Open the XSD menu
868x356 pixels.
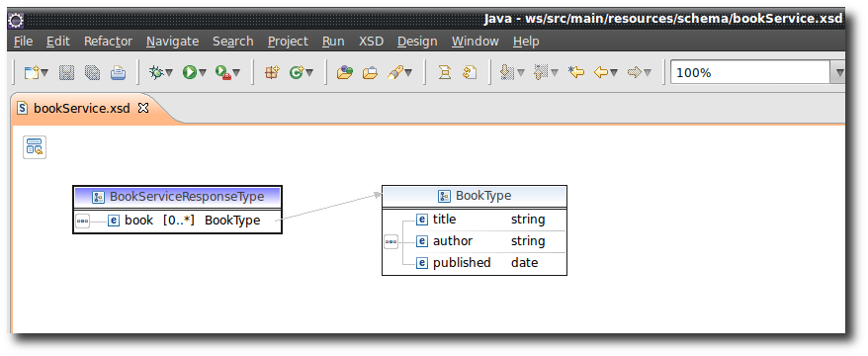pyautogui.click(x=372, y=41)
